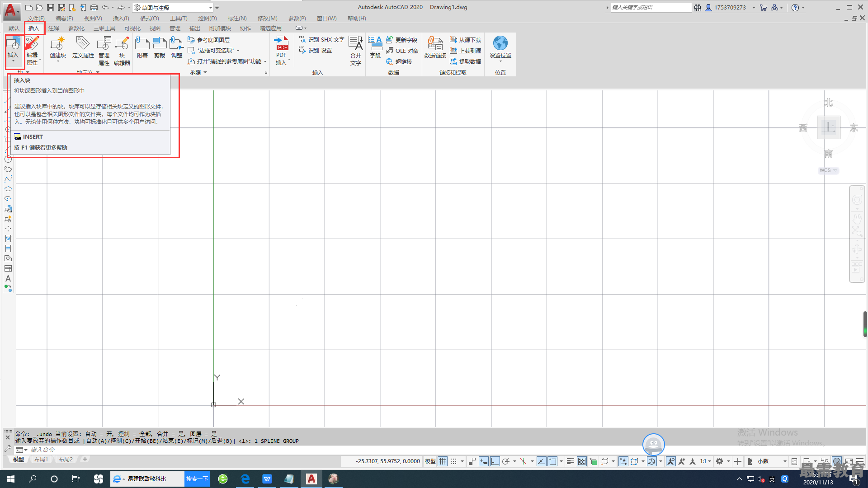868x488 pixels.
Task: Click 识别 设置 button
Action: [316, 51]
